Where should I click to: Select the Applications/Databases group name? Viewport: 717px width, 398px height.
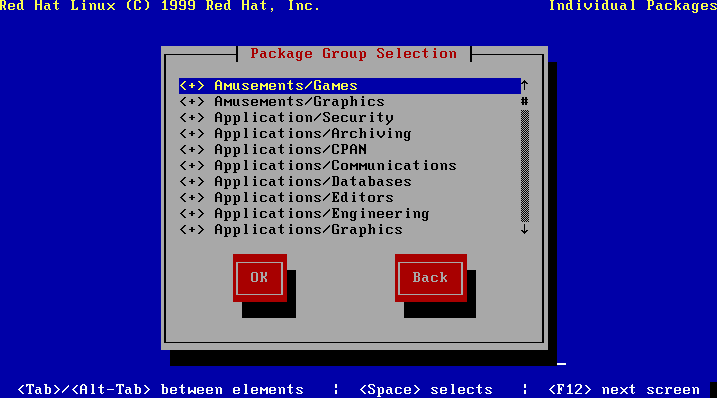point(313,182)
